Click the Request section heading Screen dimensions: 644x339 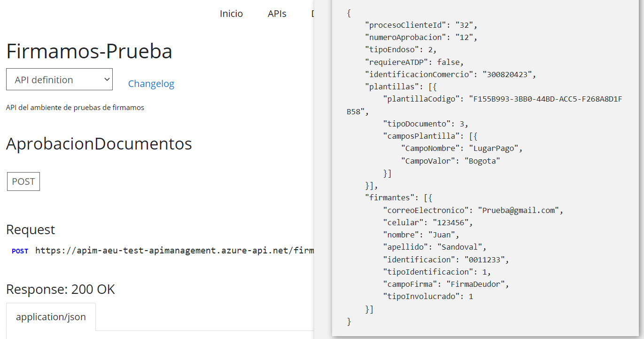[x=31, y=229]
